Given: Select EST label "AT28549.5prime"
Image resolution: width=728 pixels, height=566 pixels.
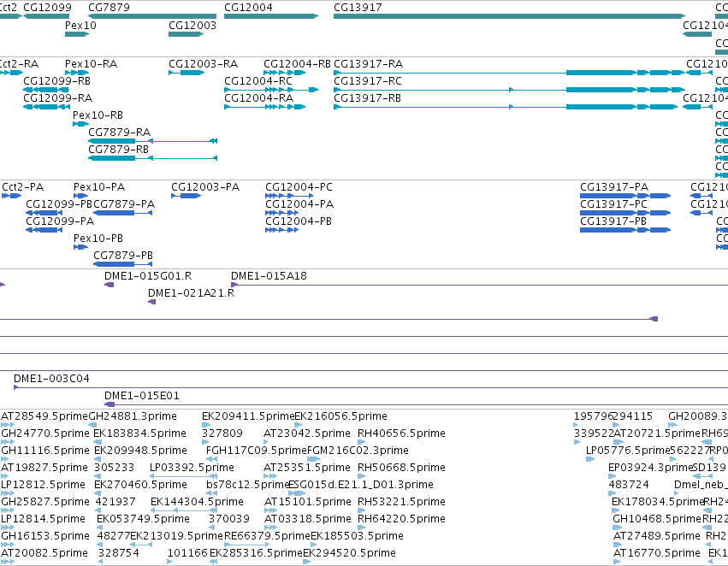Looking at the screenshot, I should click(44, 416).
